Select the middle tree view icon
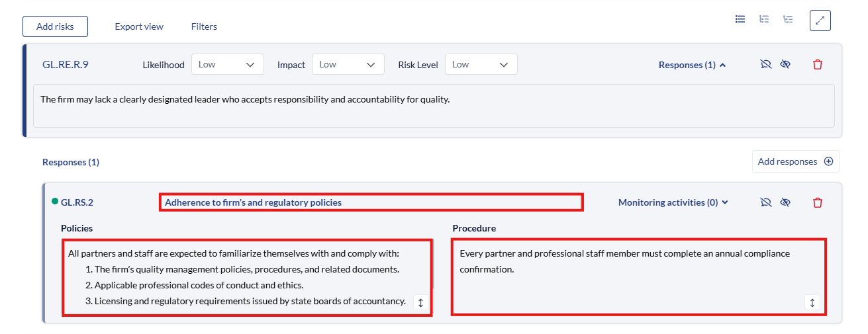This screenshot has width=868, height=334. click(764, 19)
